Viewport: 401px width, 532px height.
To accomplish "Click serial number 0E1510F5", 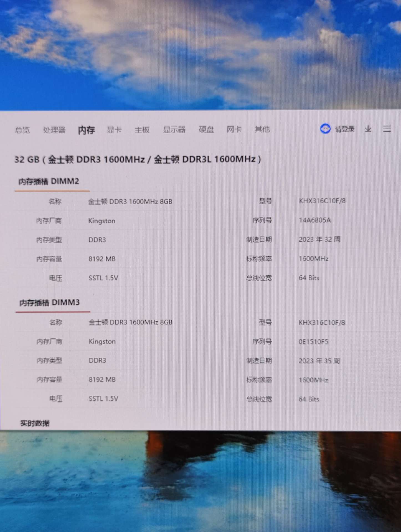I will (x=313, y=342).
